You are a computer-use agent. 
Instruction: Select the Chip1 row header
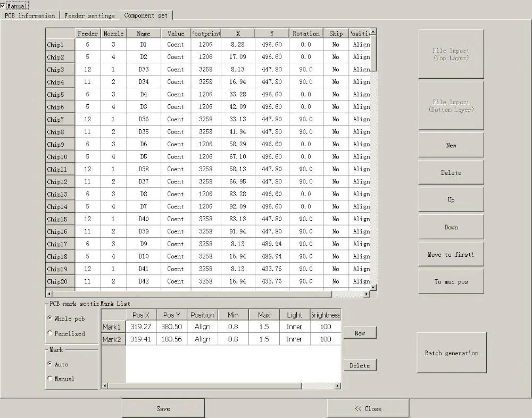pyautogui.click(x=60, y=45)
